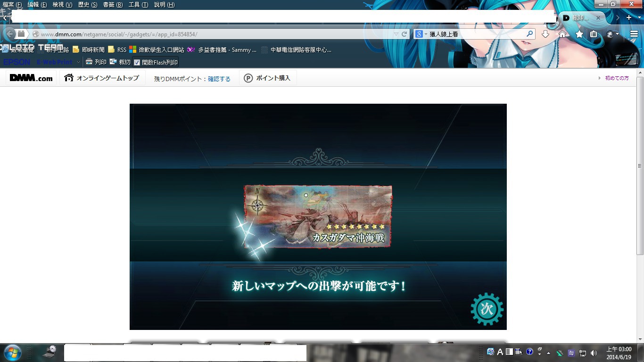The width and height of the screenshot is (644, 362).
Task: Open the 微軟學生入口網站 bookmark
Action: point(157,49)
